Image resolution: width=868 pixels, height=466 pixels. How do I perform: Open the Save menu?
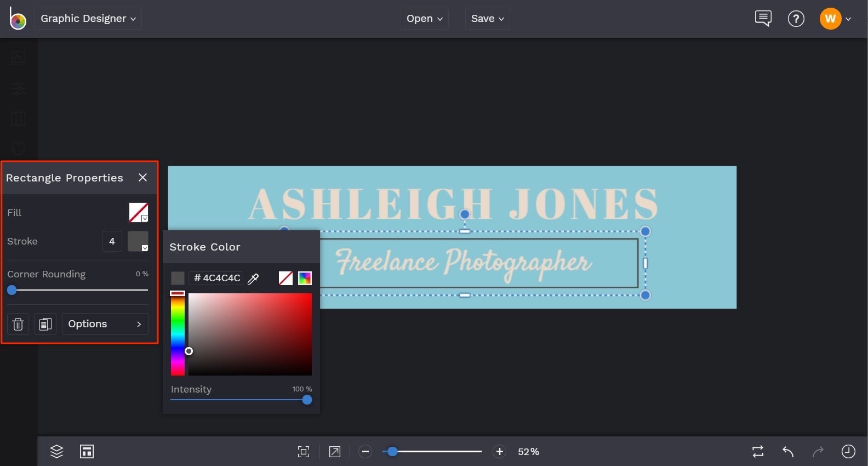click(x=488, y=19)
